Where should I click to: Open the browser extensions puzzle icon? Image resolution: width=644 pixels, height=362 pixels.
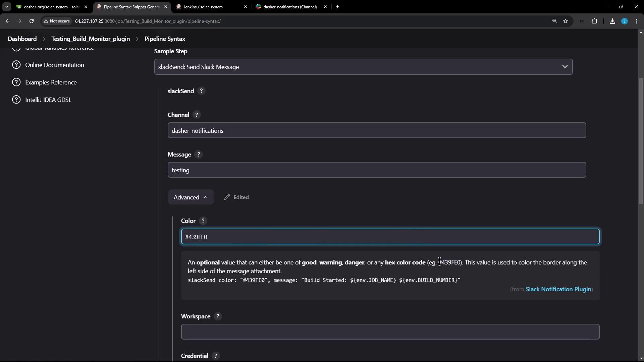click(594, 21)
